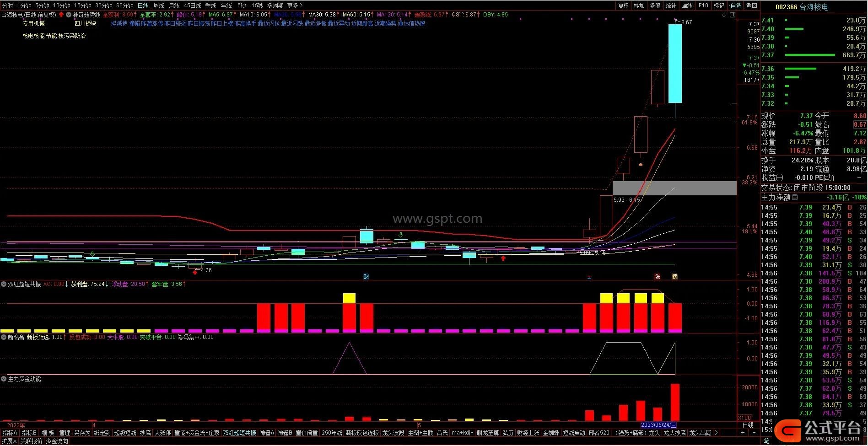Click the 榜 marker under the chart
This screenshot has height=446, width=868.
pos(674,276)
